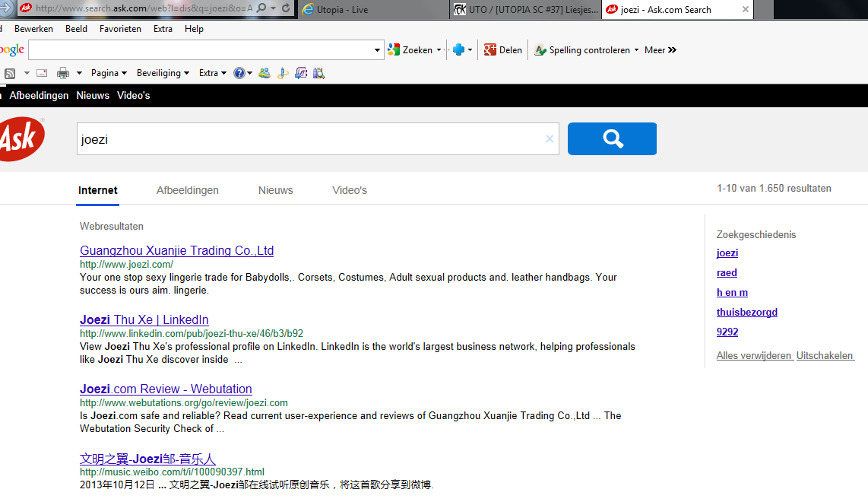Viewport: 868px width, 502px height.
Task: Open Joezi.com Review - Webutation result
Action: click(x=166, y=389)
